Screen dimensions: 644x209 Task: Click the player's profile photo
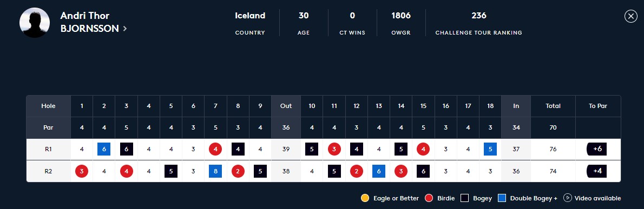coord(35,23)
